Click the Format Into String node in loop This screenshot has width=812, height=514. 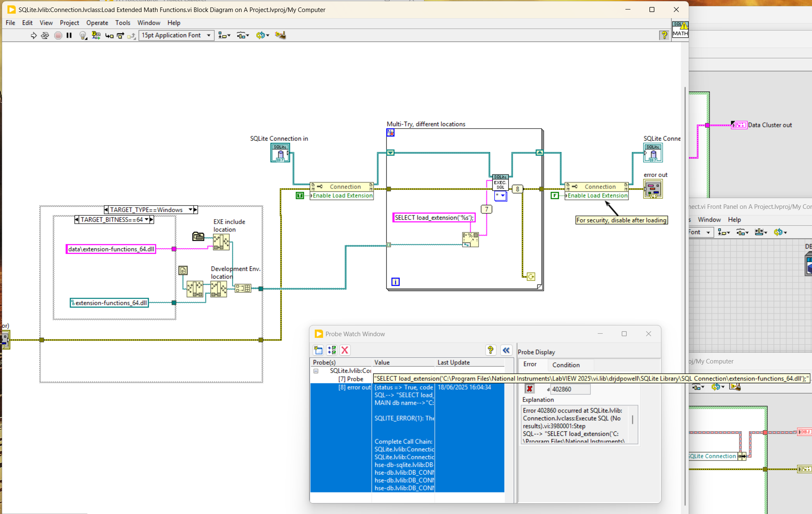point(470,239)
